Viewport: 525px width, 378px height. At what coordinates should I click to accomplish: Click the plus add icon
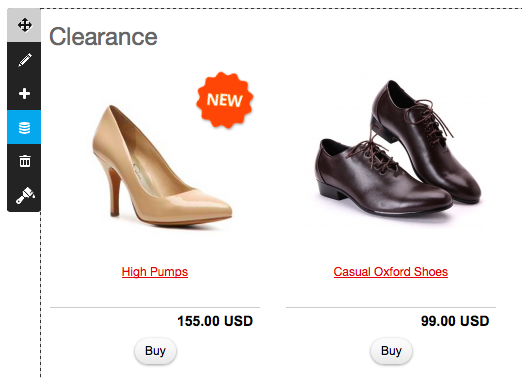click(x=24, y=93)
